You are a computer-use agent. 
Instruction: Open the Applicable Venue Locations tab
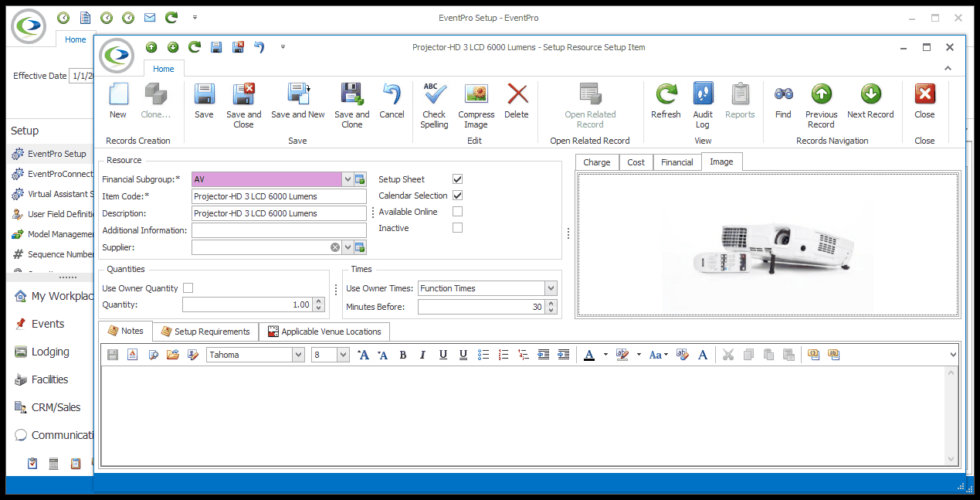pyautogui.click(x=324, y=332)
